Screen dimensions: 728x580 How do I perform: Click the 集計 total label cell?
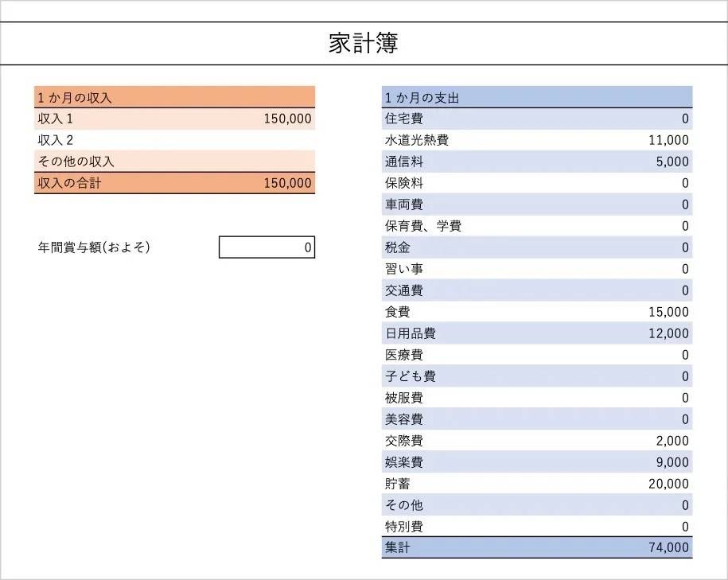(x=398, y=547)
